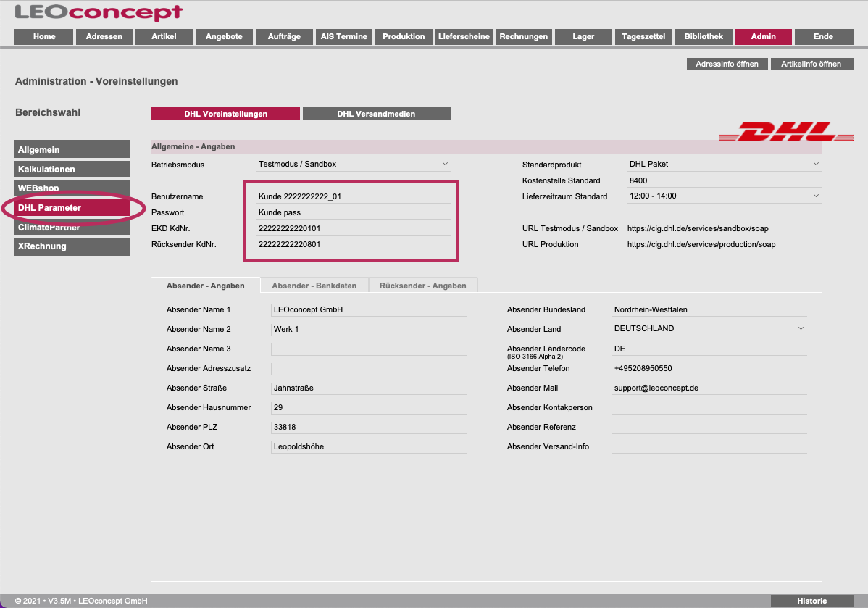Viewport: 868px width, 608px height.
Task: Open the WEBshop section
Action: coord(72,188)
